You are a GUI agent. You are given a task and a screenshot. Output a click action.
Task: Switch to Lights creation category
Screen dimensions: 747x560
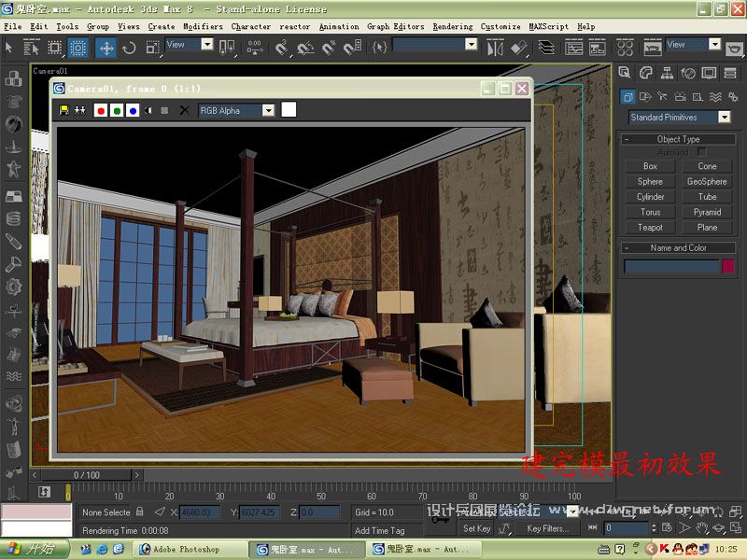663,96
